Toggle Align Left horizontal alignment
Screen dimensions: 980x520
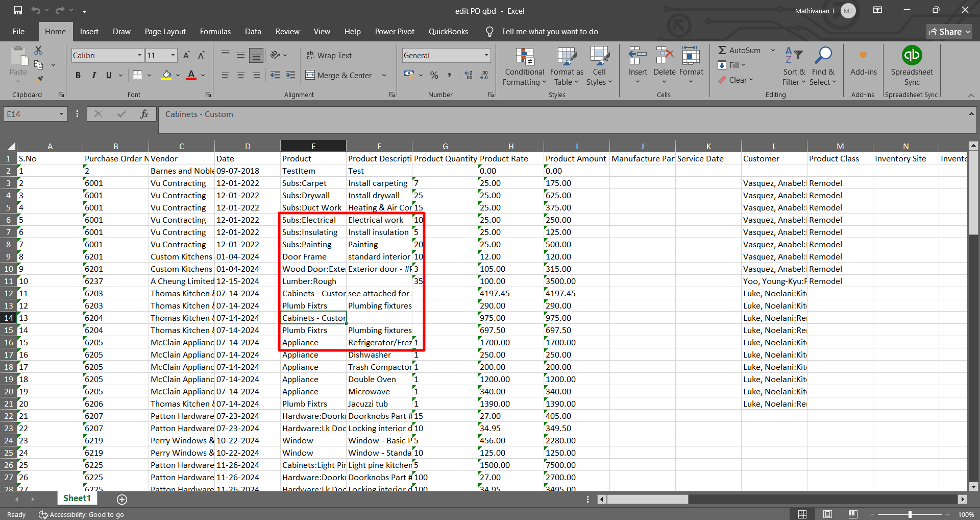click(x=226, y=75)
